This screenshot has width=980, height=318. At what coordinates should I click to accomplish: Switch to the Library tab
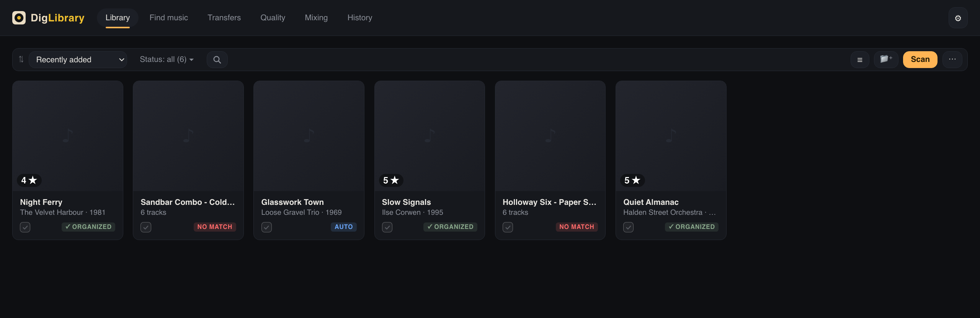(x=118, y=18)
